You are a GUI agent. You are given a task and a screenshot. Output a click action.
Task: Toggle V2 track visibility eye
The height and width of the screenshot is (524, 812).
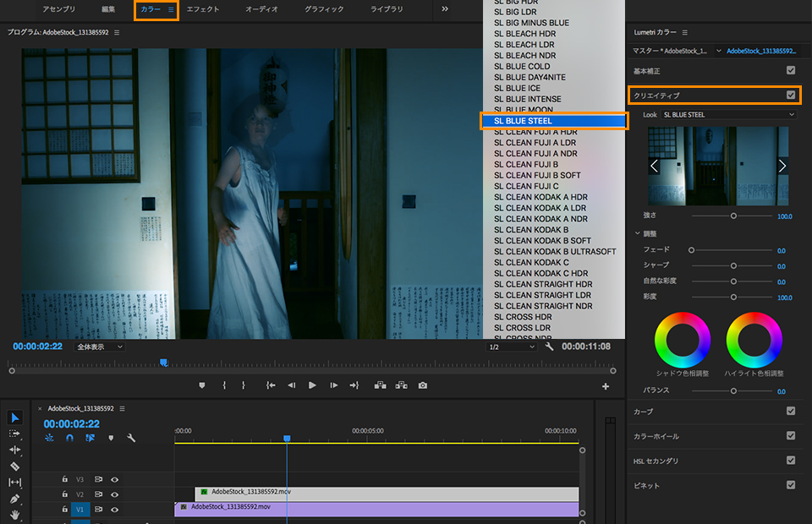(114, 494)
